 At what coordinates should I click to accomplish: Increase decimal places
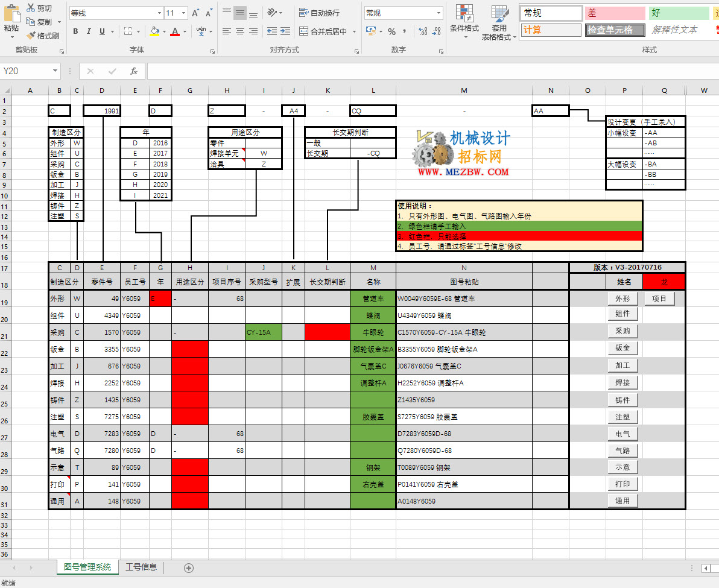pos(423,31)
